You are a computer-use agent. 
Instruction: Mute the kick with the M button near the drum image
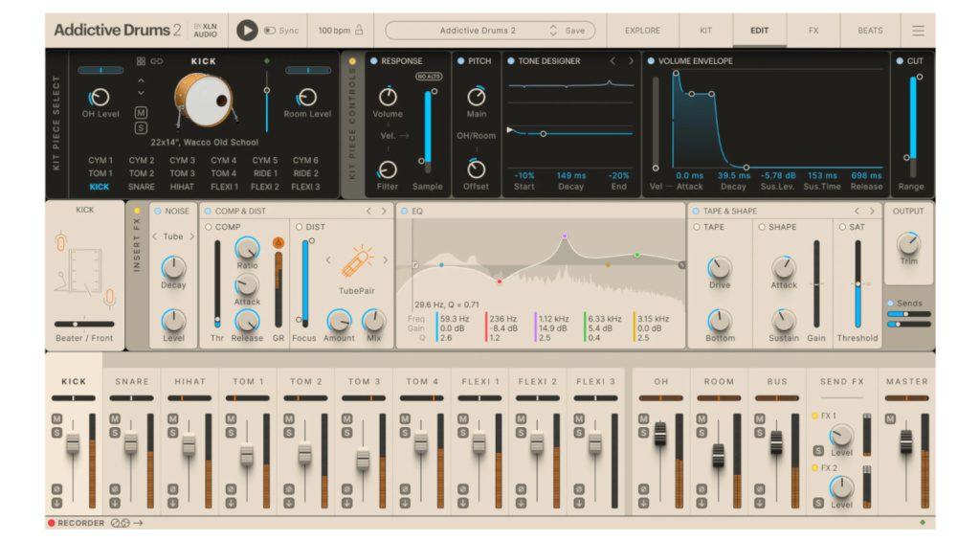click(141, 113)
